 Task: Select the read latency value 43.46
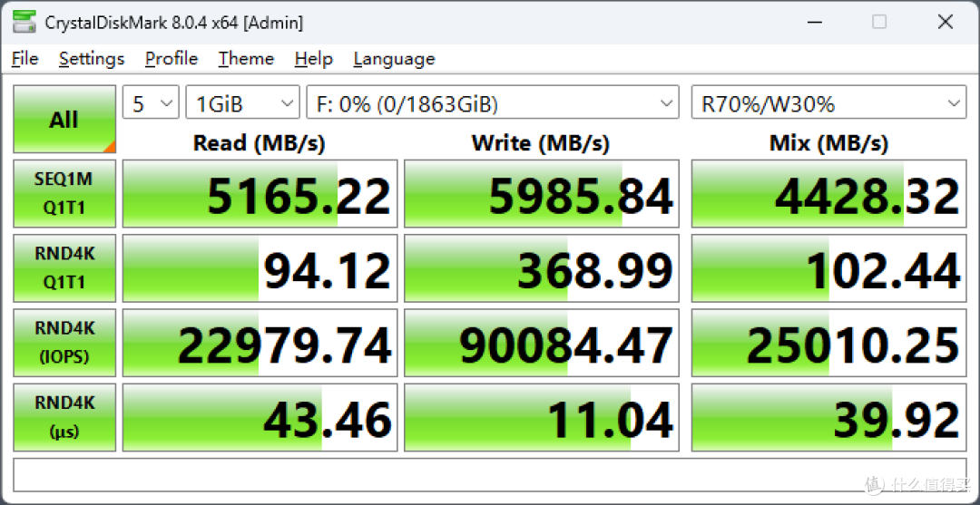[260, 418]
